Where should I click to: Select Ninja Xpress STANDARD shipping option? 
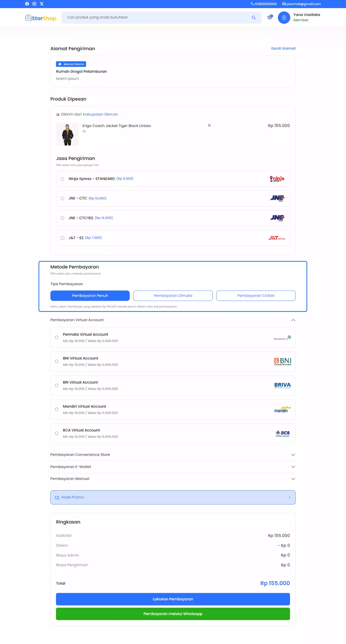(62, 179)
